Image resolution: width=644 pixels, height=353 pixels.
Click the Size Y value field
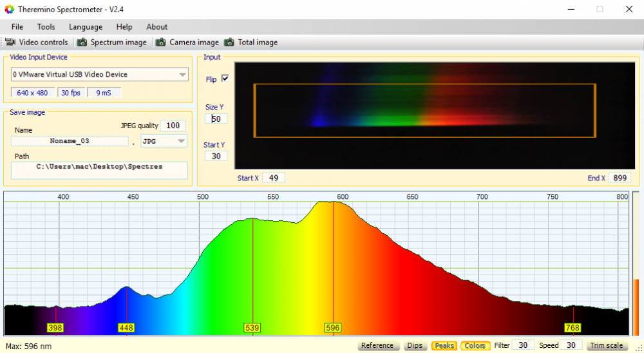tap(216, 119)
